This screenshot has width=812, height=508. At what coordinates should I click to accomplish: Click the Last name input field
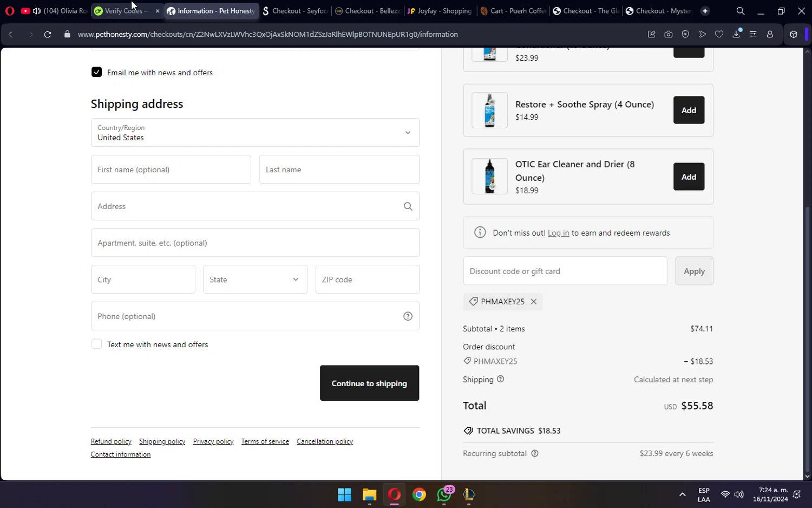coord(339,170)
